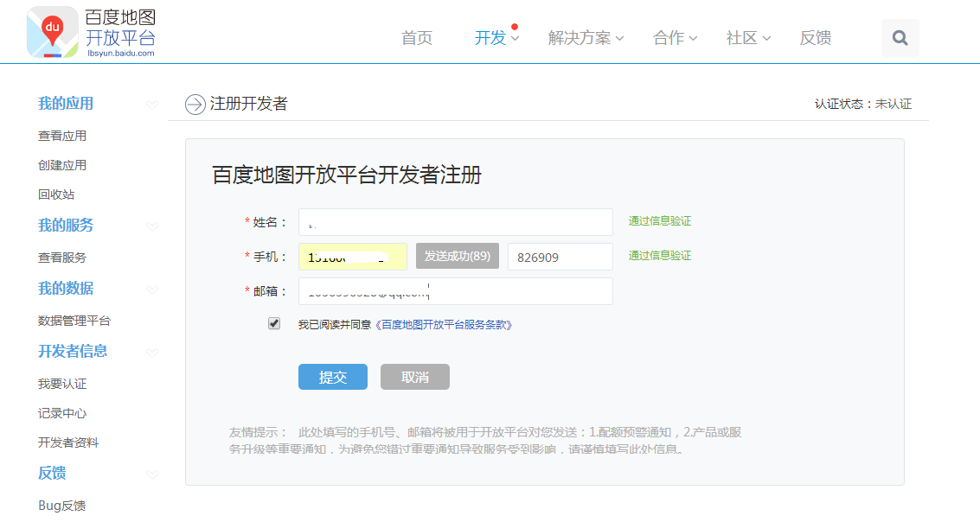Open 我要认证 in the sidebar

62,384
